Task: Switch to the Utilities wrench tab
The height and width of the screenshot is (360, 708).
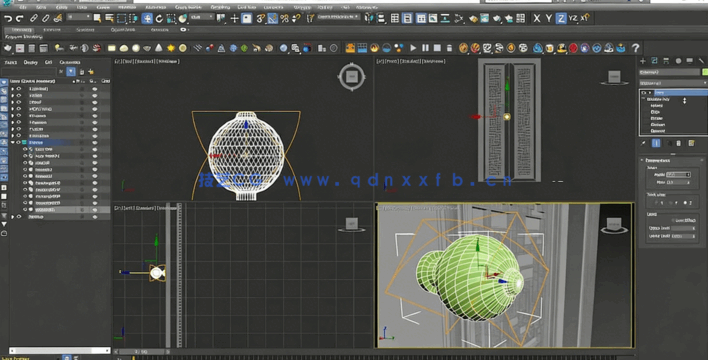Action: coord(701,61)
